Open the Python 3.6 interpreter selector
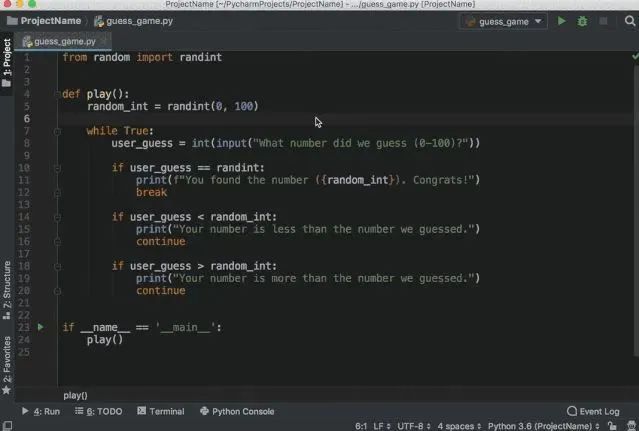639x431 pixels. [544, 426]
